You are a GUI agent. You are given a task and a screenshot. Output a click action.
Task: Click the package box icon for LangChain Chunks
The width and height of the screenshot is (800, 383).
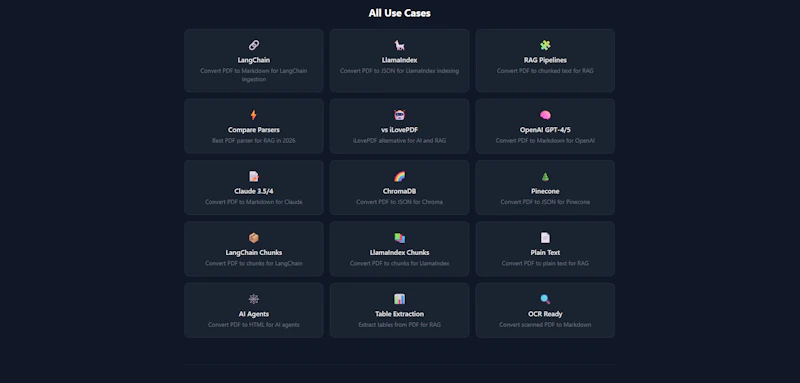coord(254,238)
